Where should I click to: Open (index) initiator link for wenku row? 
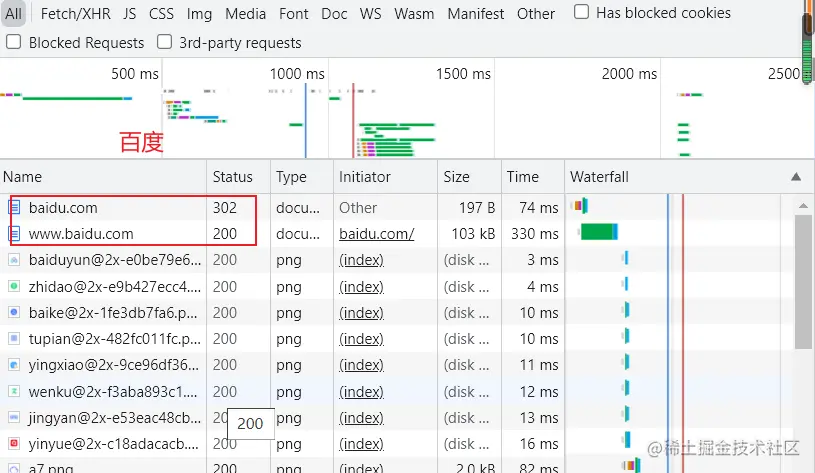tap(361, 391)
